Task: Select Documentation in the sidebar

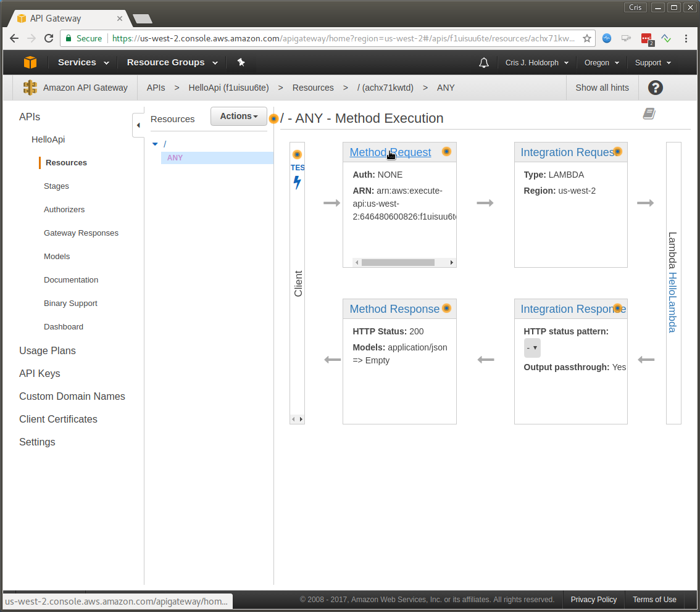Action: [71, 280]
